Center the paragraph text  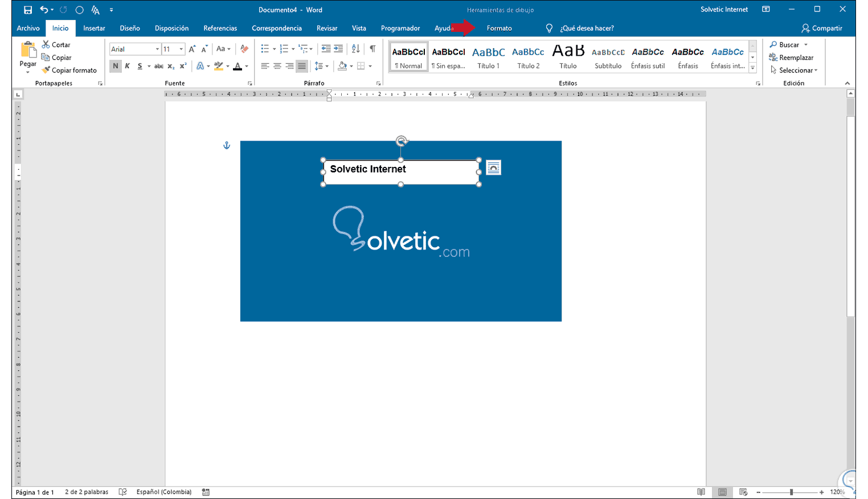pos(277,66)
